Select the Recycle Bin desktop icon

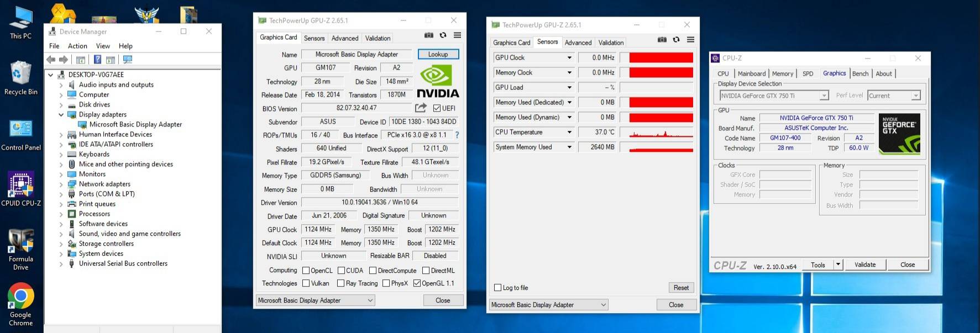point(21,78)
